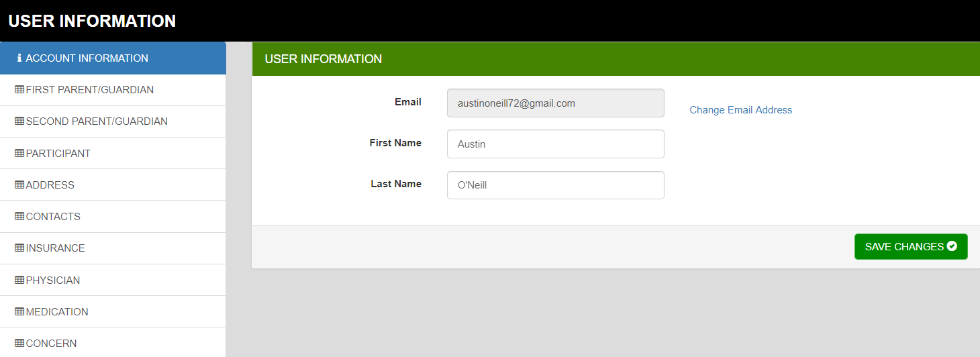Follow the Change Email Address link
The height and width of the screenshot is (357, 980).
pos(740,110)
